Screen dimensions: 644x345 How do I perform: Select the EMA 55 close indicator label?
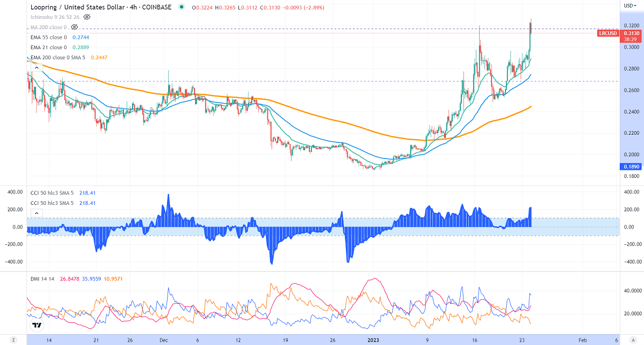click(49, 37)
